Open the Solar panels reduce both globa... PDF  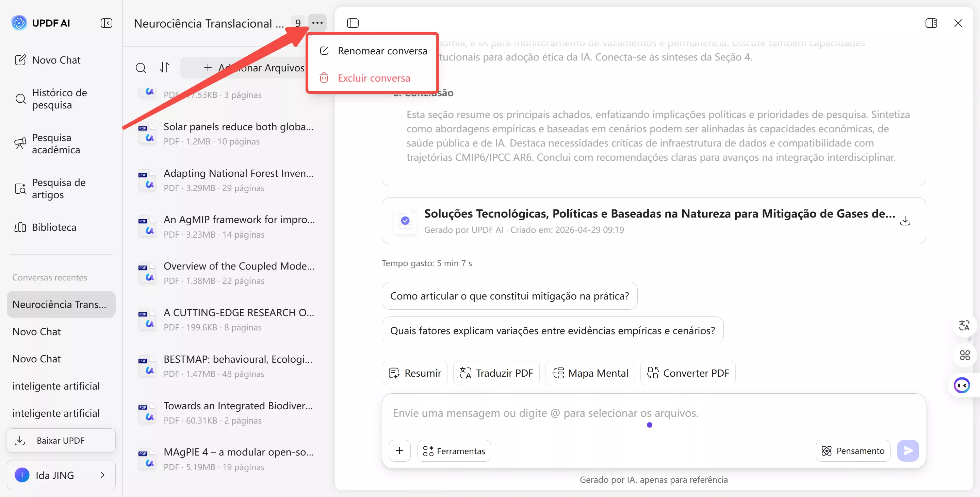pos(228,133)
